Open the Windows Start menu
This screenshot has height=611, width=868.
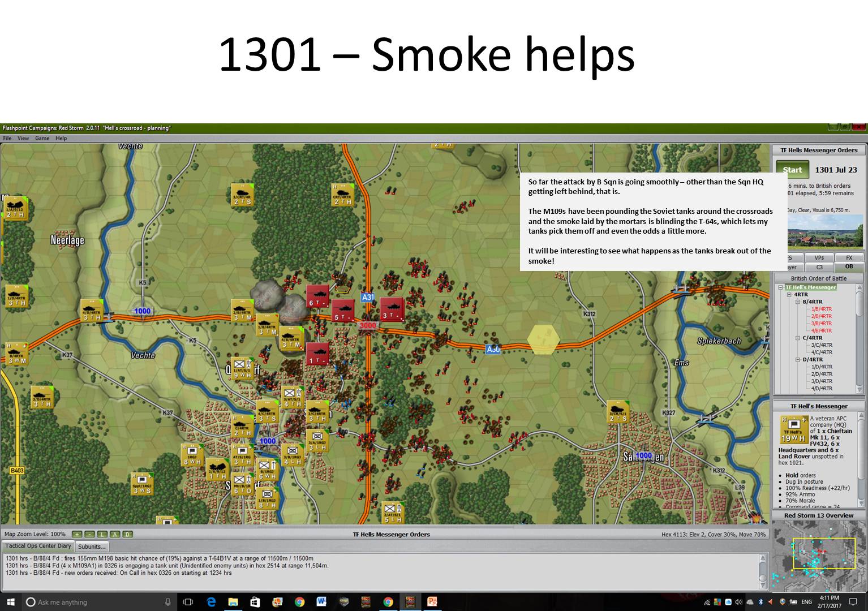(10, 602)
